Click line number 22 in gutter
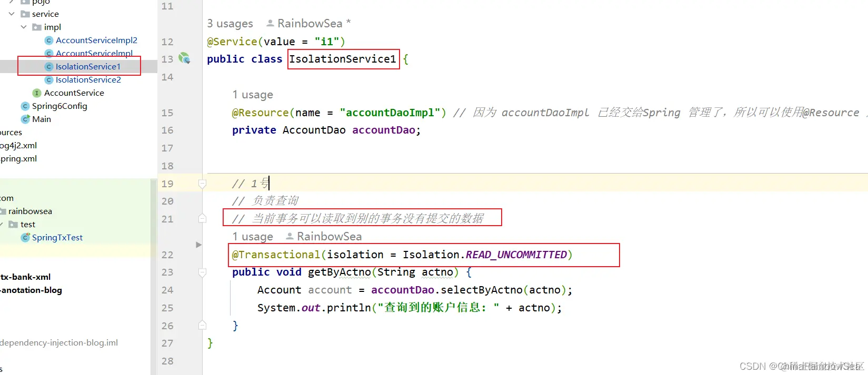This screenshot has height=375, width=868. coord(167,255)
